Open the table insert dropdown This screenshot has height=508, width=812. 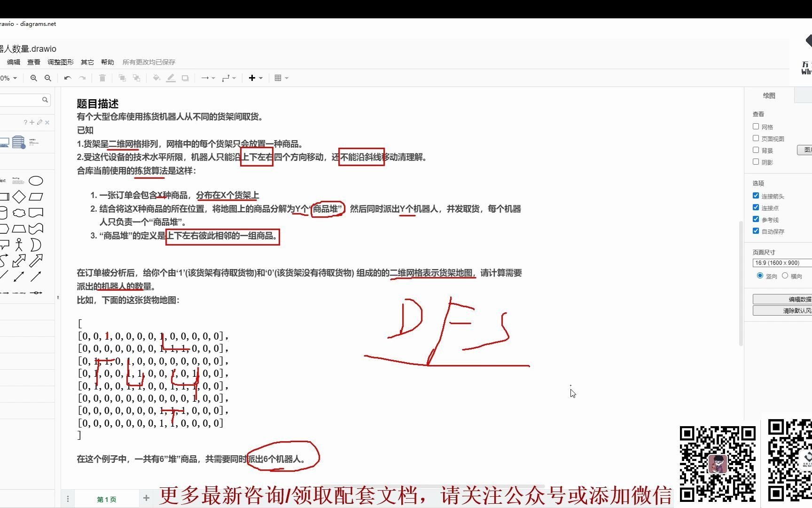(281, 78)
